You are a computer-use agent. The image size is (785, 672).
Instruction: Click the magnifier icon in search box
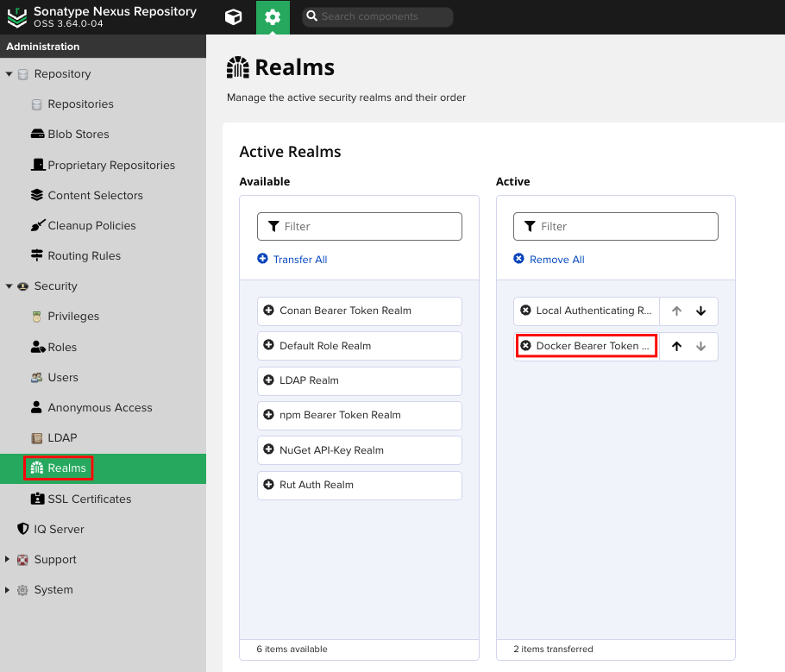tap(312, 16)
